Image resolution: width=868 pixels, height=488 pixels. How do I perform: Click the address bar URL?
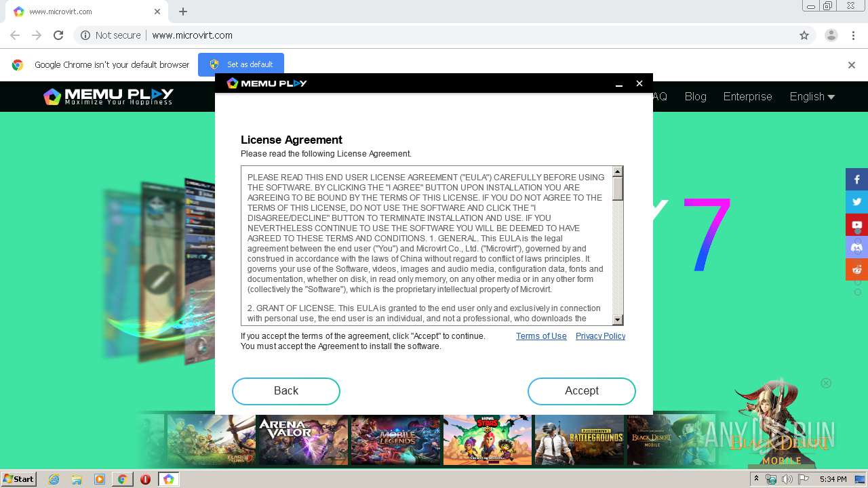click(192, 35)
